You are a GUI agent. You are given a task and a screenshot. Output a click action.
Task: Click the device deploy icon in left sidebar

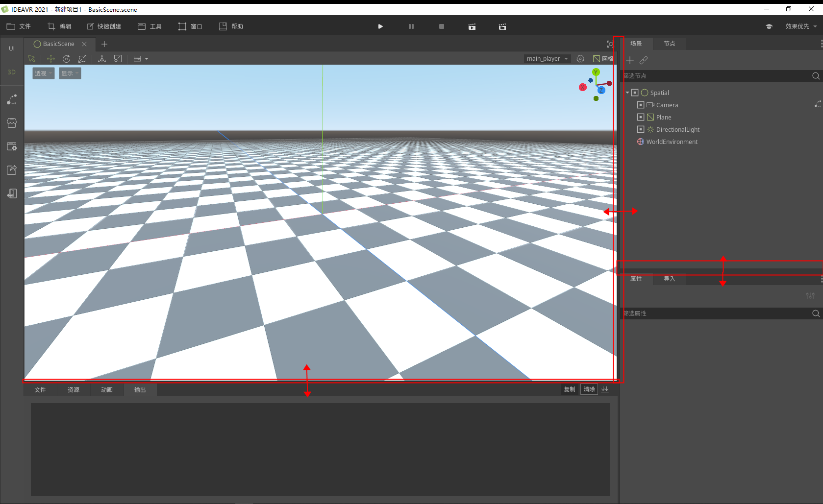pyautogui.click(x=12, y=193)
